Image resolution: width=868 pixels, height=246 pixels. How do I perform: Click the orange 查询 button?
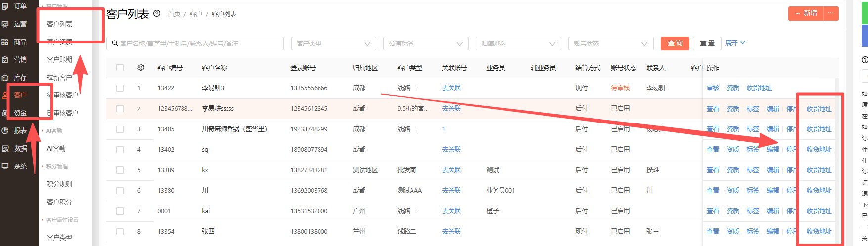coord(675,43)
